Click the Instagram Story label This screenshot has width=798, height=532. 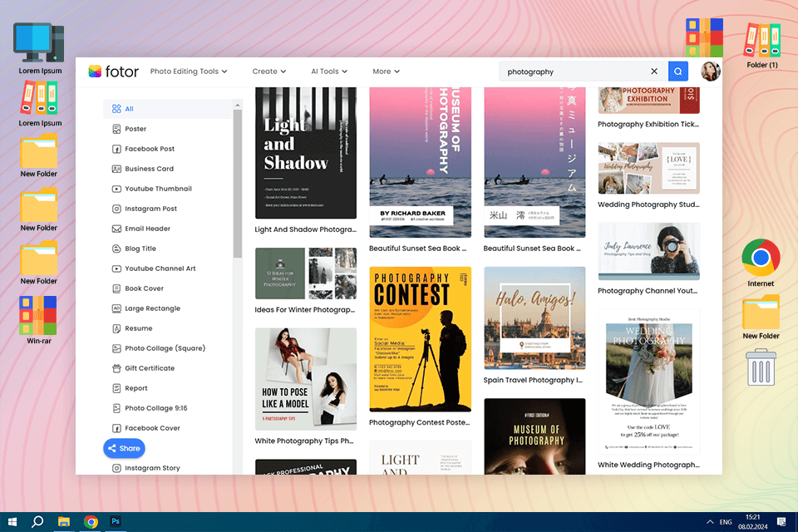point(152,468)
